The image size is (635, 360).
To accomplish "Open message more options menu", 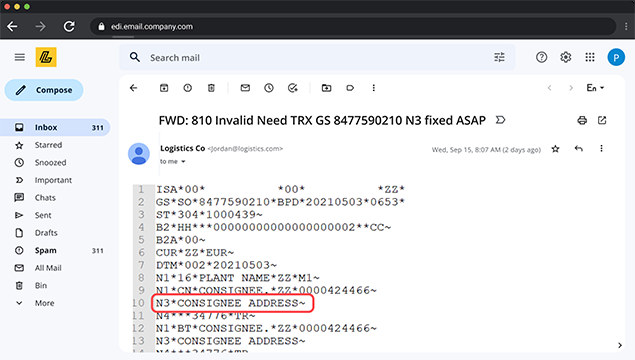I will click(x=601, y=149).
